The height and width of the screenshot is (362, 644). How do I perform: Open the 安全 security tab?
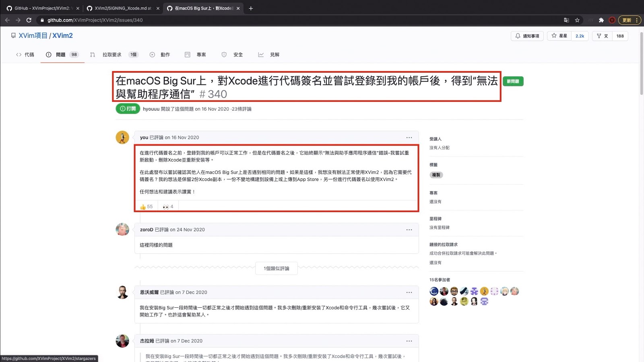tap(232, 55)
